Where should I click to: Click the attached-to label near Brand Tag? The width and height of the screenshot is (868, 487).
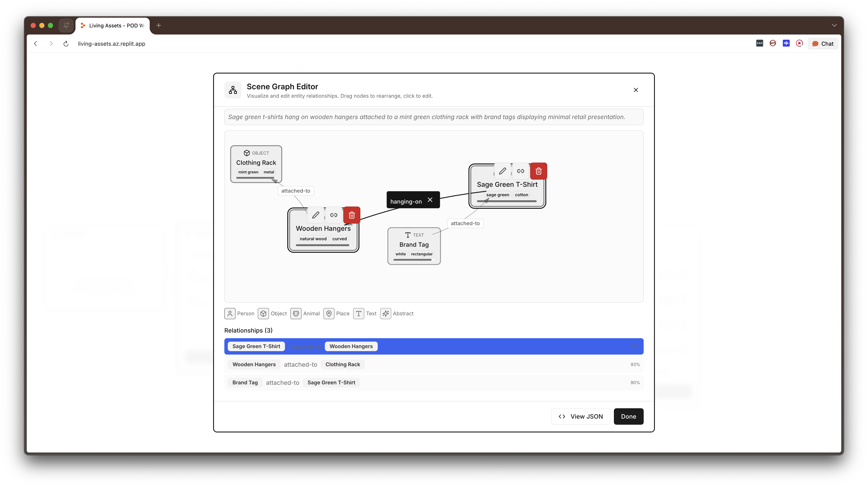(465, 223)
